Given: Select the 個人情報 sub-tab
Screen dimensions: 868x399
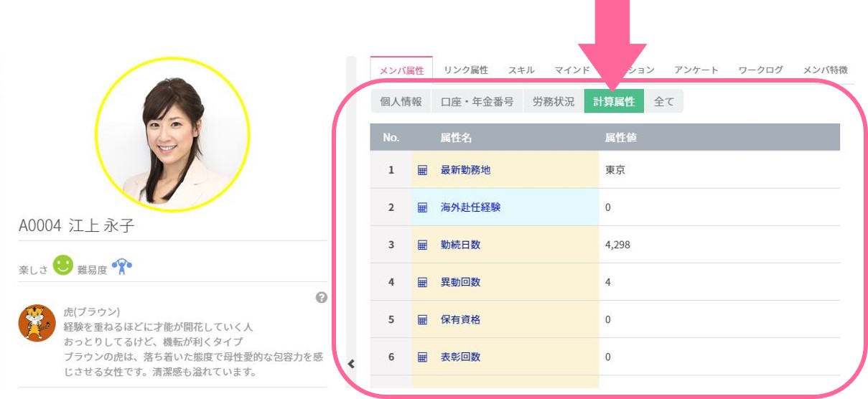Looking at the screenshot, I should click(401, 102).
